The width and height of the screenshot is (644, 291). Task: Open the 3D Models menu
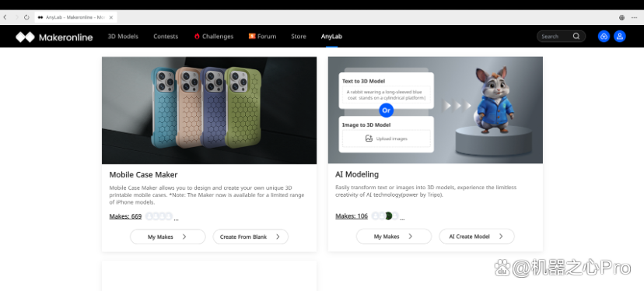(123, 36)
